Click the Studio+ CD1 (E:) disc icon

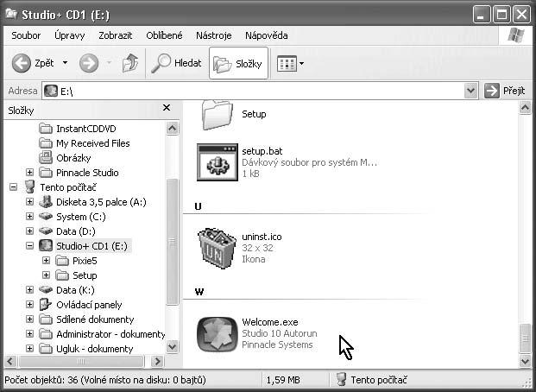coord(46,245)
